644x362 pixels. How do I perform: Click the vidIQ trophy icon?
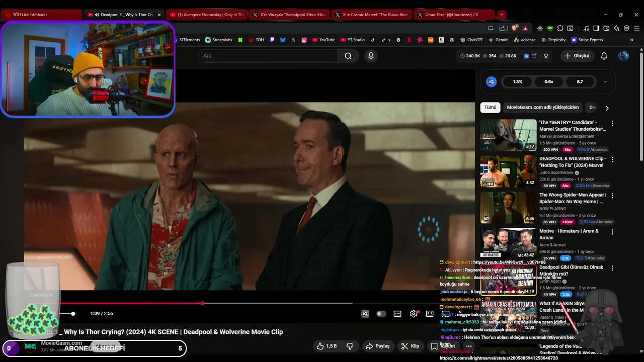(546, 56)
